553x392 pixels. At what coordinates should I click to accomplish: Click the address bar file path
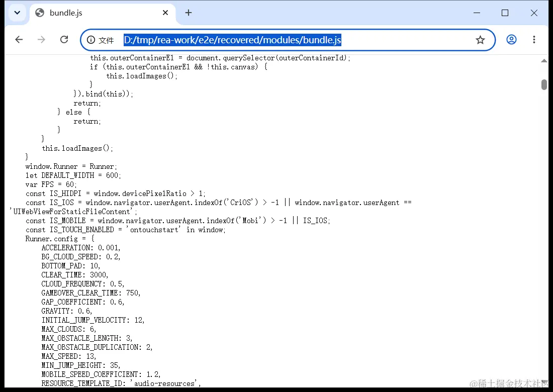[x=232, y=40]
